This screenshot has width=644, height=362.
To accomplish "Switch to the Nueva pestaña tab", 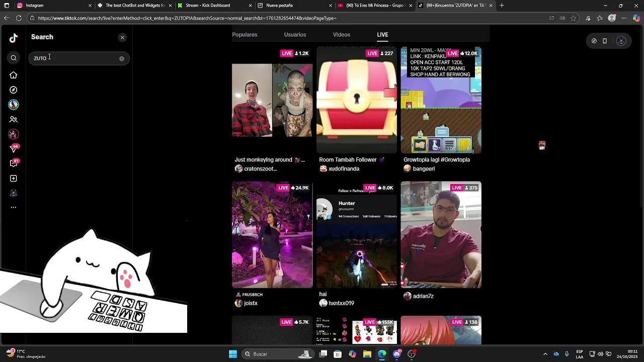I will click(295, 6).
